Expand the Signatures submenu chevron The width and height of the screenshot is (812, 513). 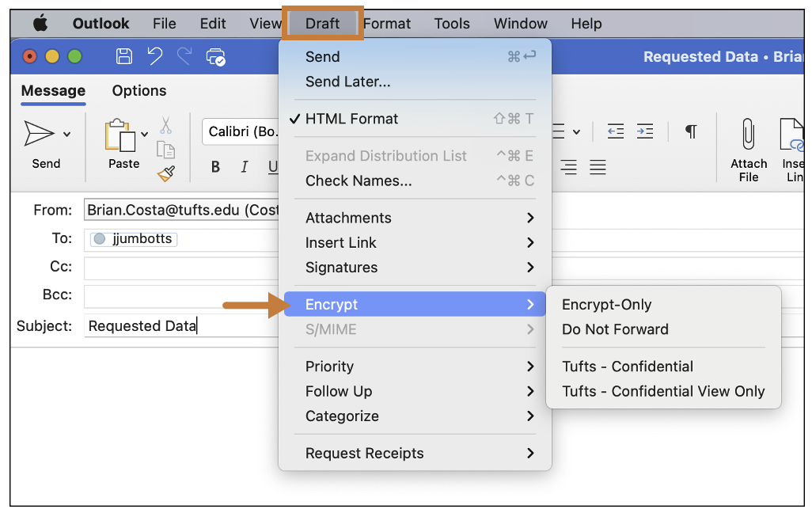pyautogui.click(x=530, y=268)
